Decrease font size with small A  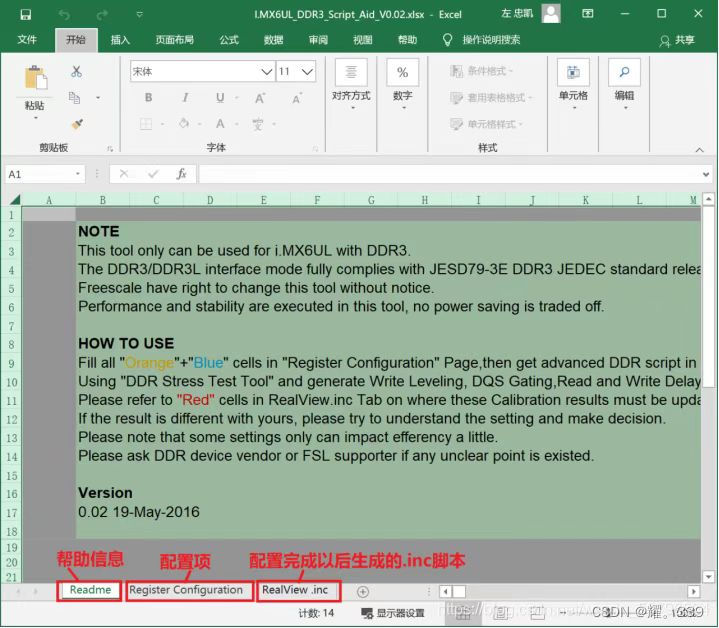(x=297, y=98)
